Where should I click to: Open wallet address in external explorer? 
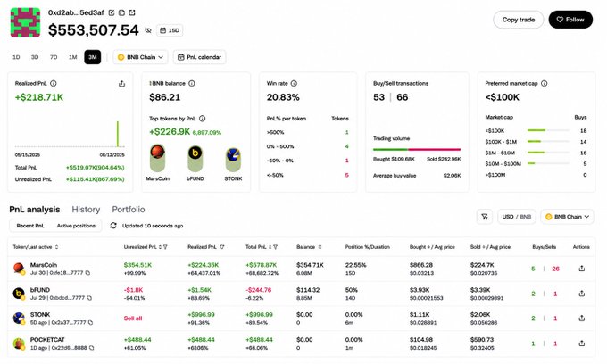(x=132, y=12)
